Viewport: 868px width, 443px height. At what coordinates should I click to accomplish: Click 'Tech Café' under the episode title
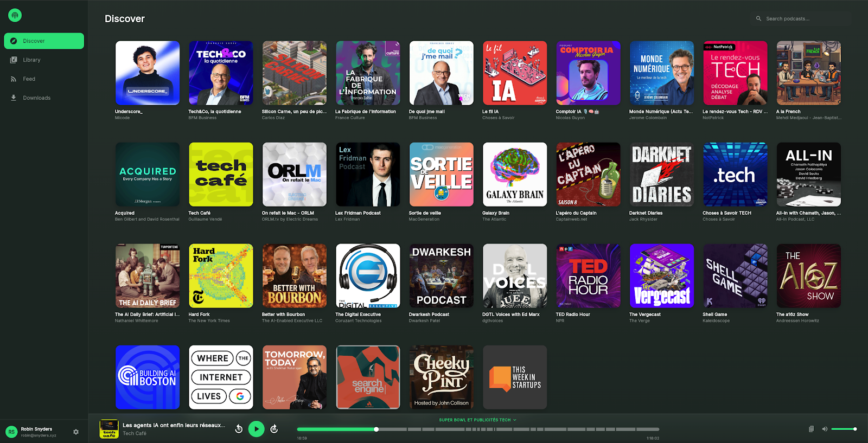point(135,433)
